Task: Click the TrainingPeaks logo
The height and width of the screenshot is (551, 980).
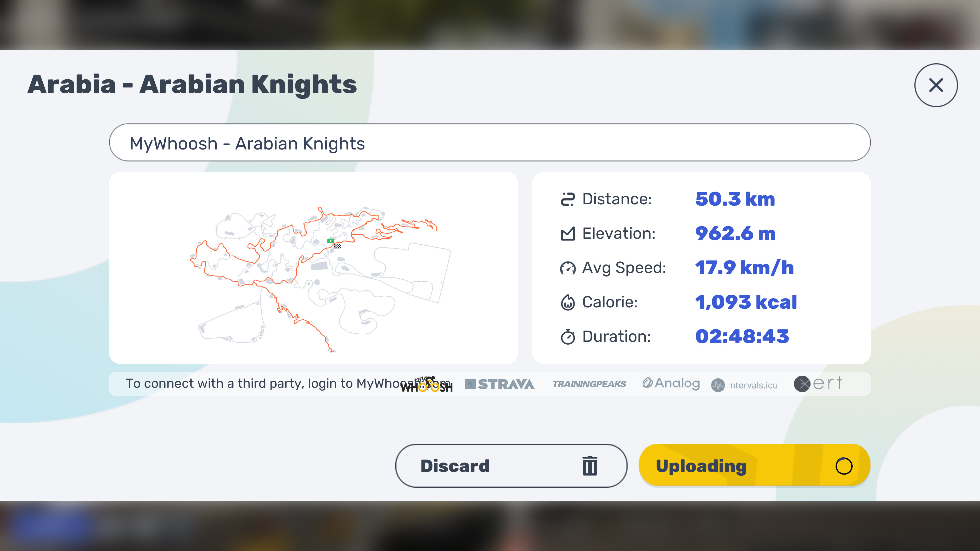Action: [589, 384]
